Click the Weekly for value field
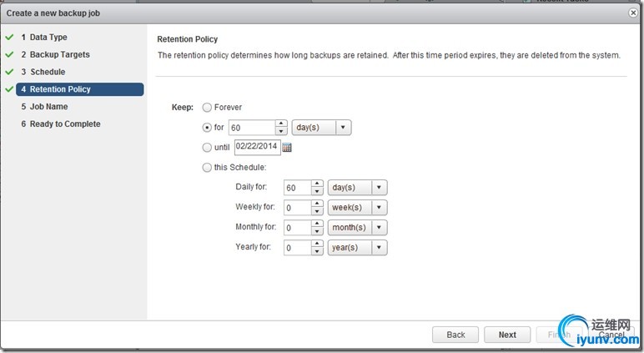This screenshot has width=644, height=353. tap(297, 208)
